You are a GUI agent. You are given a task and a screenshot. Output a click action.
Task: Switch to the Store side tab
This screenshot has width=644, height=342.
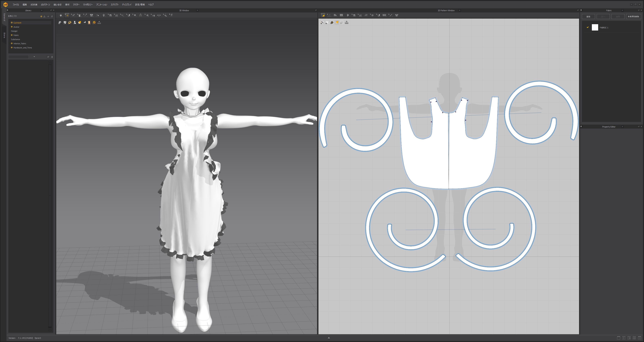pyautogui.click(x=4, y=35)
